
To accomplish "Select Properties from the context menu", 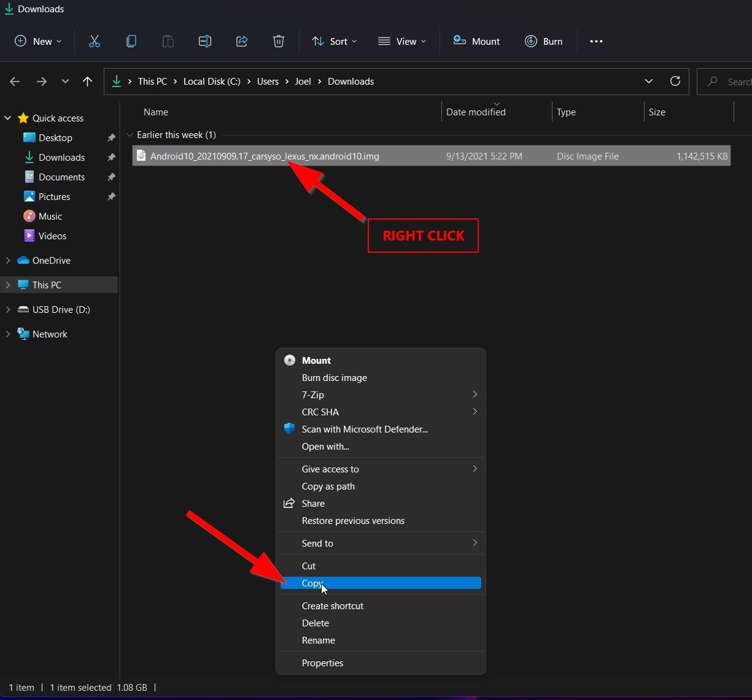I will coord(322,663).
